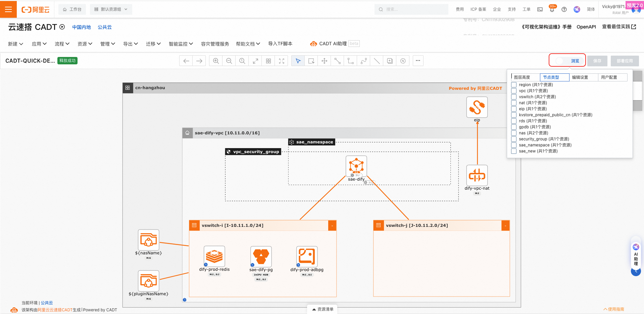
Task: Open cloud shell terminal icon
Action: click(x=540, y=9)
